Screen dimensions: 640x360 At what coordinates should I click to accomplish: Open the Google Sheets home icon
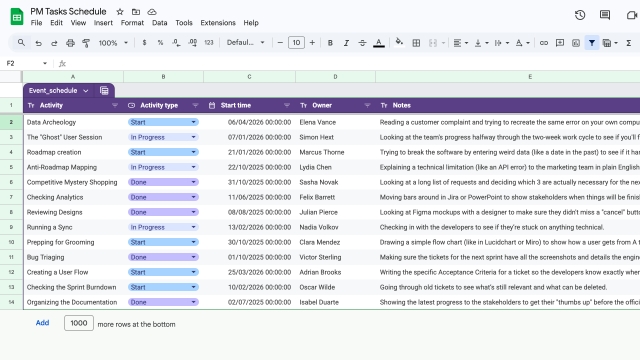17,17
